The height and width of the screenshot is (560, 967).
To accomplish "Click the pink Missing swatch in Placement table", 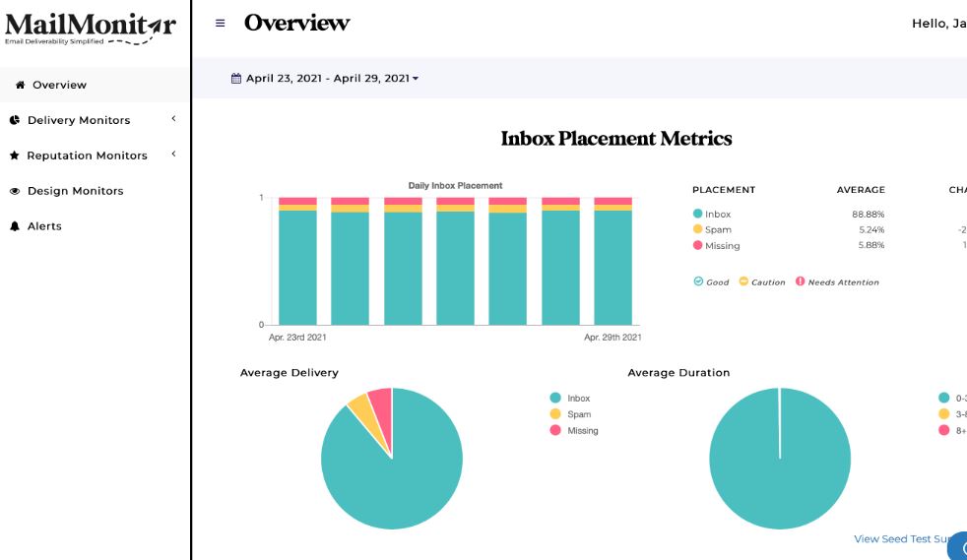I will [697, 245].
